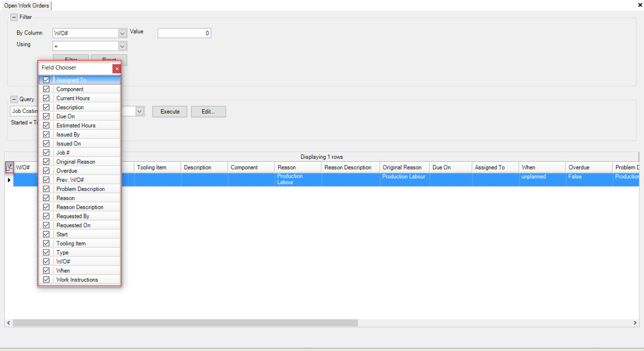
Task: Sort by When column header
Action: 542,167
